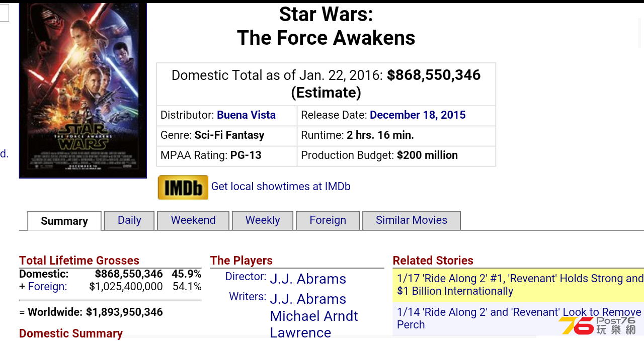Select the Summary tab
Screen dimensions: 644x341
click(x=64, y=221)
